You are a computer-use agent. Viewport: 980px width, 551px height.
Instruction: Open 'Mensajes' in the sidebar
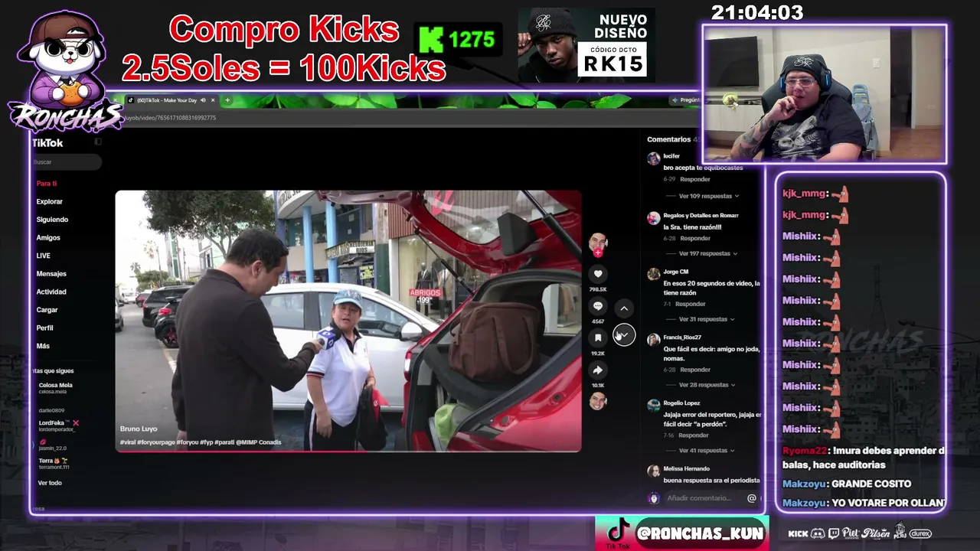point(51,274)
